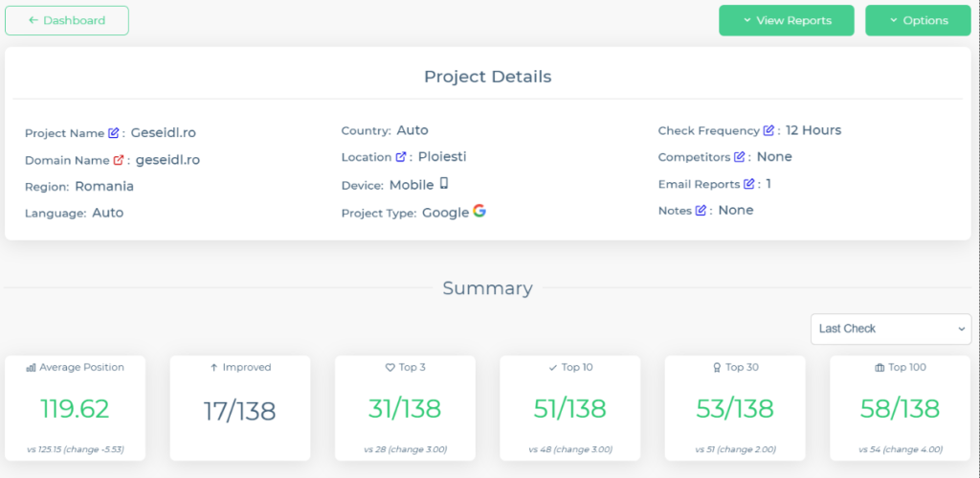Viewport: 980px width, 478px height.
Task: Select the Top 100 summary card
Action: point(900,408)
